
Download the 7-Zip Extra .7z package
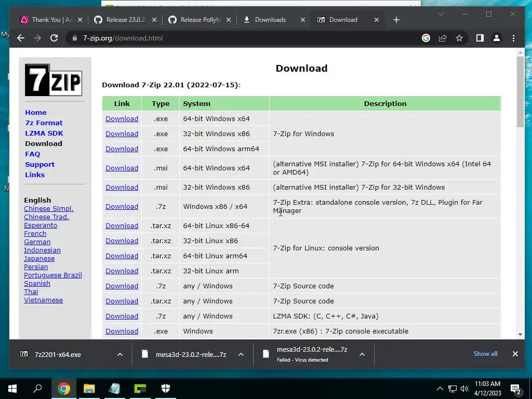(x=122, y=207)
